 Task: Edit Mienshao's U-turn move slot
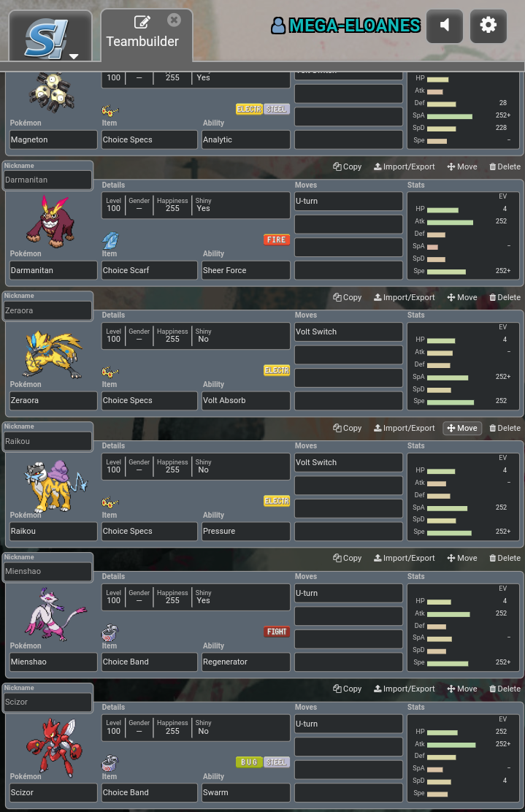[x=348, y=593]
